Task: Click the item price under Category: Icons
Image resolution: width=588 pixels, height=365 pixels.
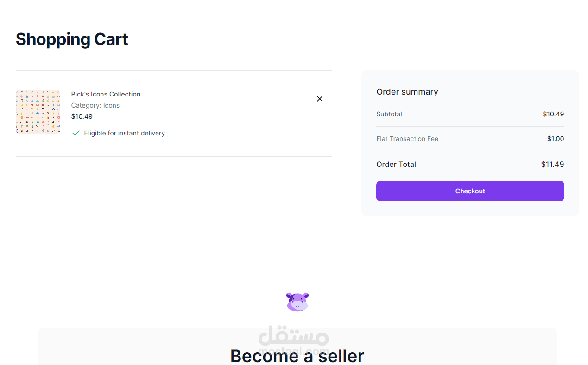Action: coord(82,116)
